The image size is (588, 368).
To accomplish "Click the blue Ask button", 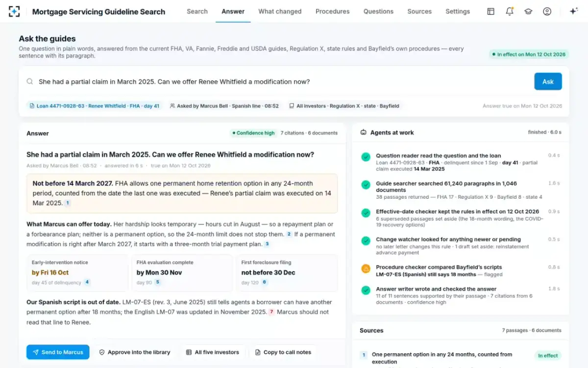I will [x=548, y=81].
